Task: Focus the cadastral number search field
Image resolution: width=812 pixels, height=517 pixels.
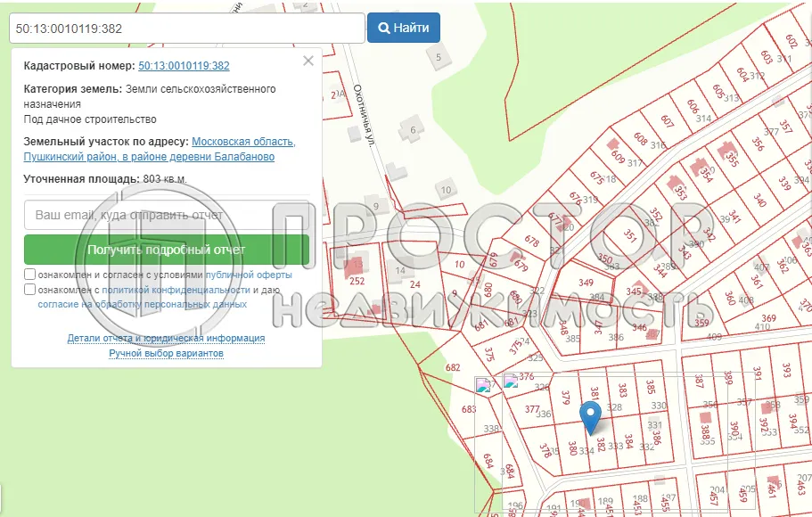Action: point(186,28)
